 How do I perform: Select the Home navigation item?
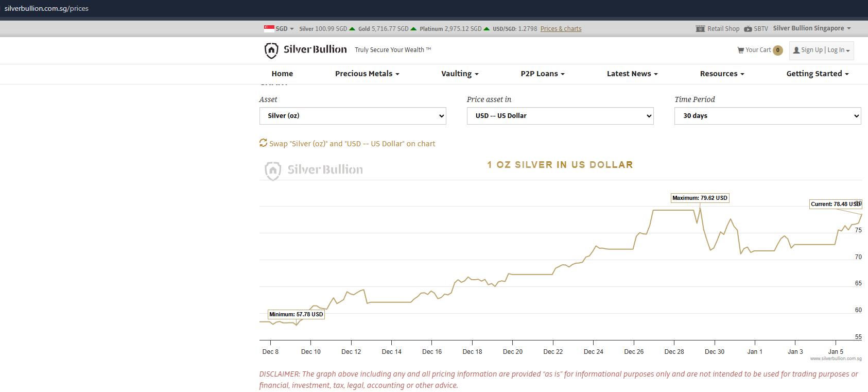[x=282, y=74]
